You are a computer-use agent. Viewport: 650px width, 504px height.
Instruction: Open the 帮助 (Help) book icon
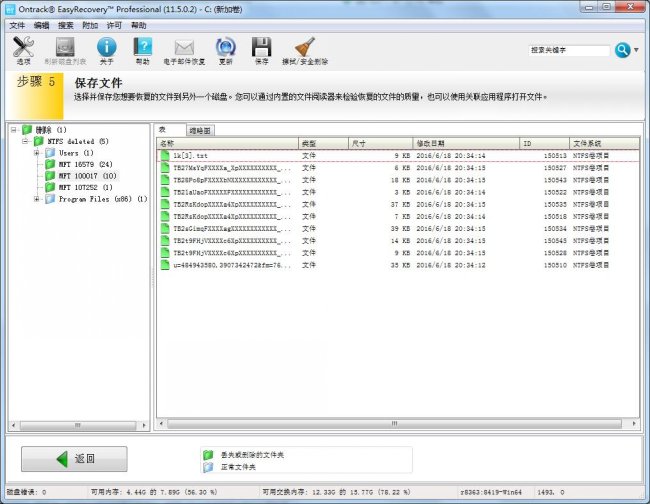pos(142,46)
